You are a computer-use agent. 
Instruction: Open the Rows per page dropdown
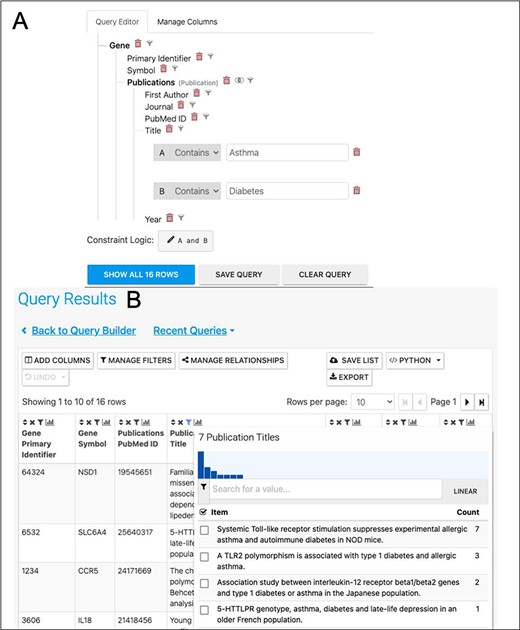373,402
